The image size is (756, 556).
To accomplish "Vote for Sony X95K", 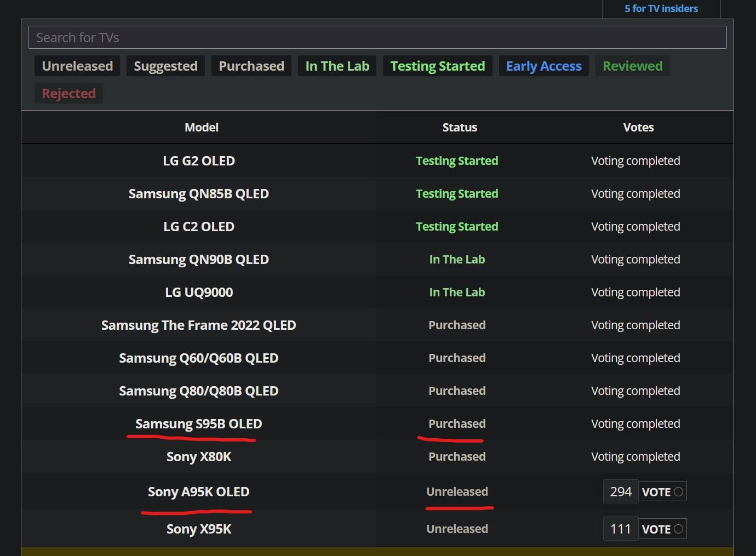I will (x=663, y=529).
